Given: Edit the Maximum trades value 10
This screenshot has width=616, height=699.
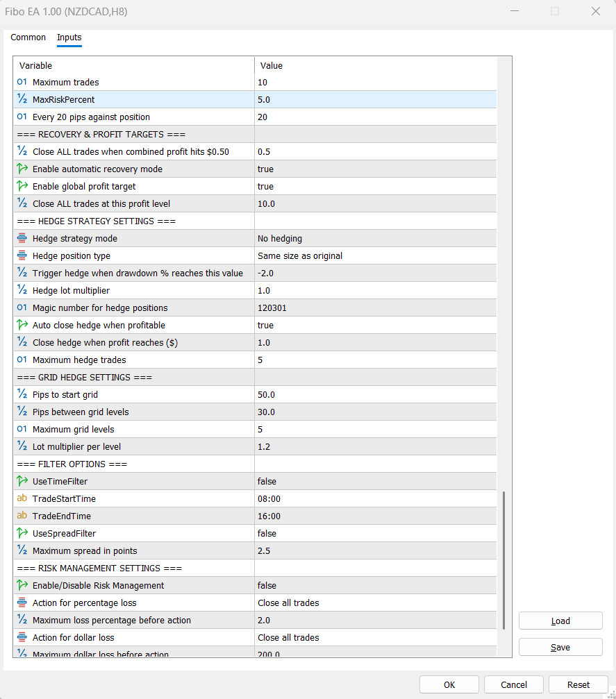Looking at the screenshot, I should click(x=375, y=82).
